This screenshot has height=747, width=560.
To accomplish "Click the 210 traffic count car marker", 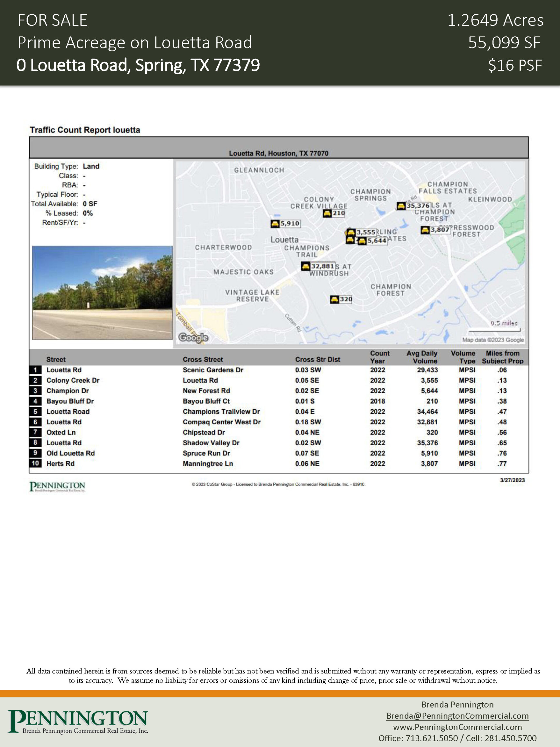I will [327, 213].
